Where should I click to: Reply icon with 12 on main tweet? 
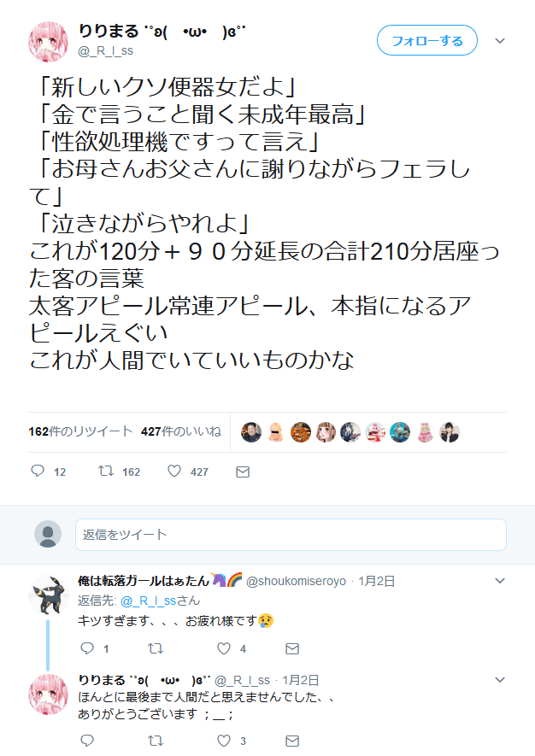coord(38,471)
